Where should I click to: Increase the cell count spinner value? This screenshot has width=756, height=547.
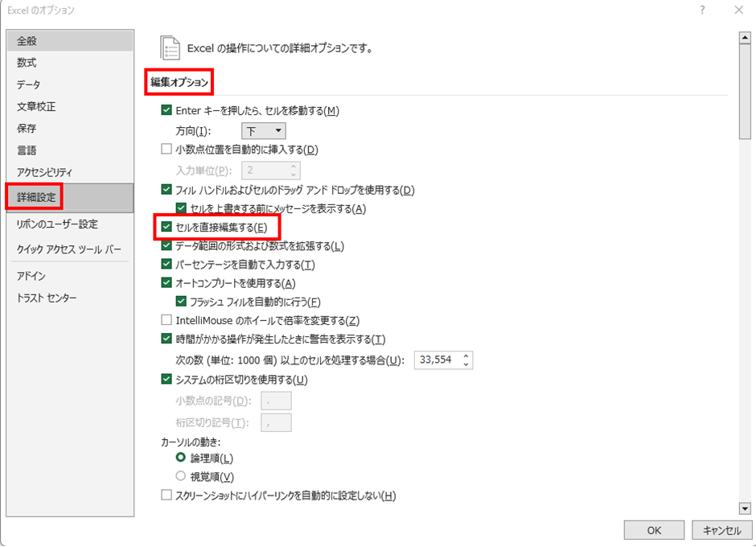[466, 356]
